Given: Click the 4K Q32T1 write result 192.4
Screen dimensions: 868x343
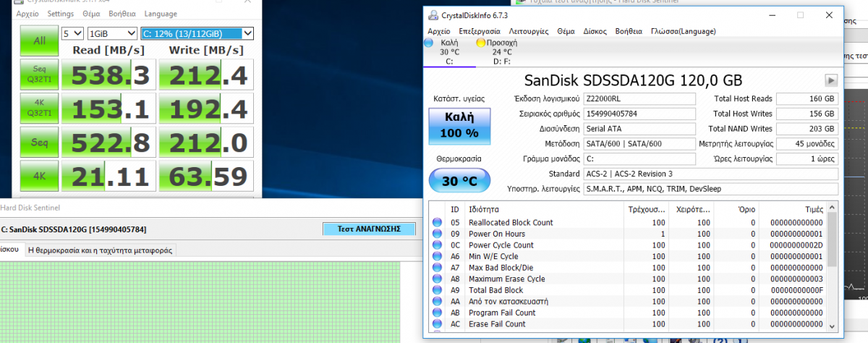Looking at the screenshot, I should [207, 109].
